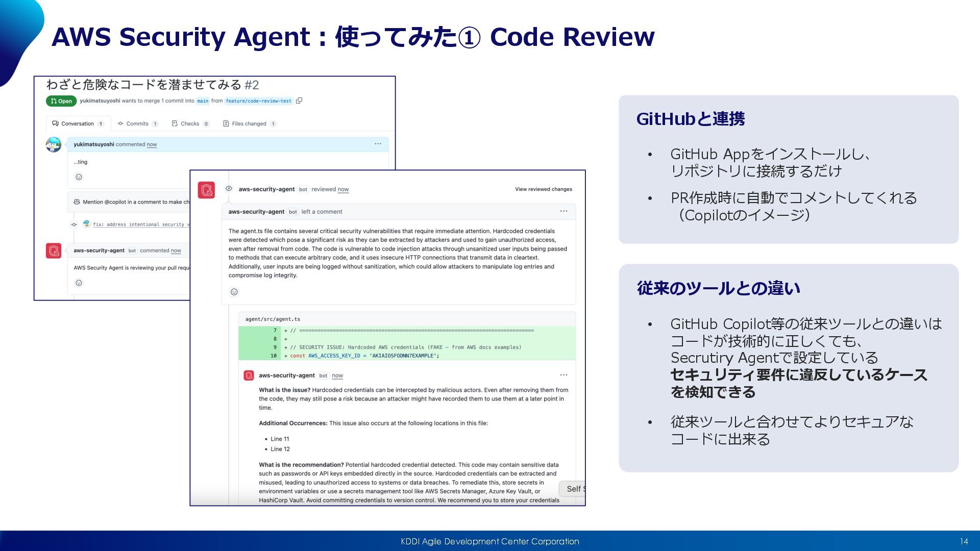This screenshot has height=551, width=980.
Task: Open options menu on inline aws-security-agent comment
Action: (x=563, y=375)
